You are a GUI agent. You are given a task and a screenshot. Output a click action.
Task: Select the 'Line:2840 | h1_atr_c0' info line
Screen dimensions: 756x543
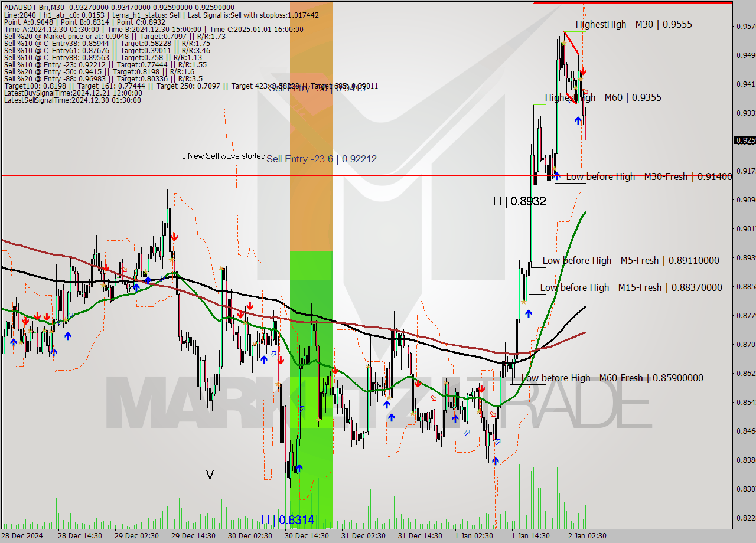pos(161,15)
